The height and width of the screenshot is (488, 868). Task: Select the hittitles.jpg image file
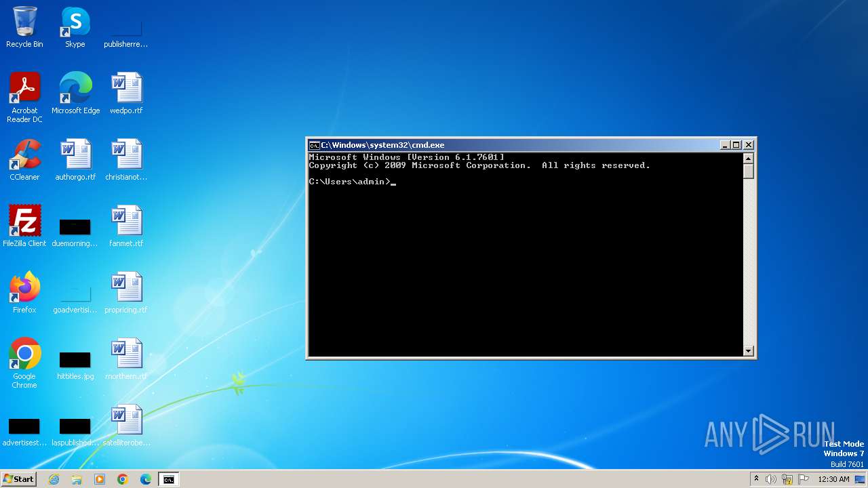75,365
